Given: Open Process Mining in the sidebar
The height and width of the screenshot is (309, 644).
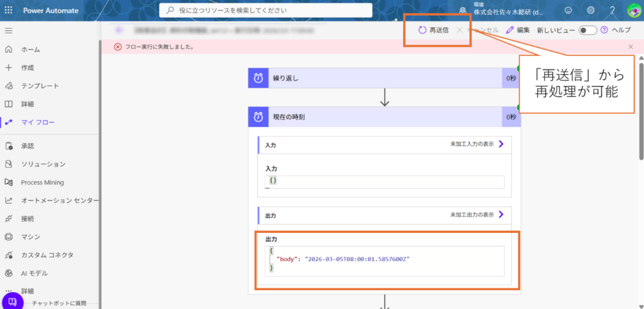Looking at the screenshot, I should click(42, 182).
